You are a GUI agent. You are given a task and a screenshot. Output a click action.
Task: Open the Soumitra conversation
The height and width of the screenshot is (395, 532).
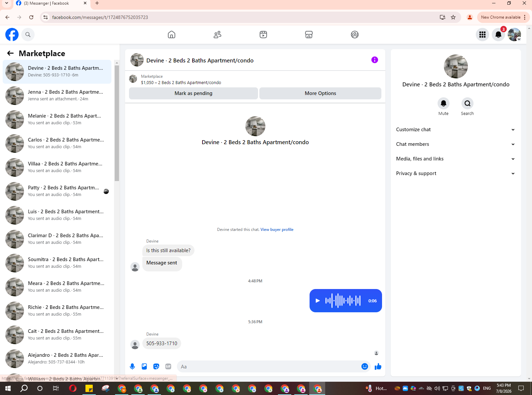[x=57, y=263]
